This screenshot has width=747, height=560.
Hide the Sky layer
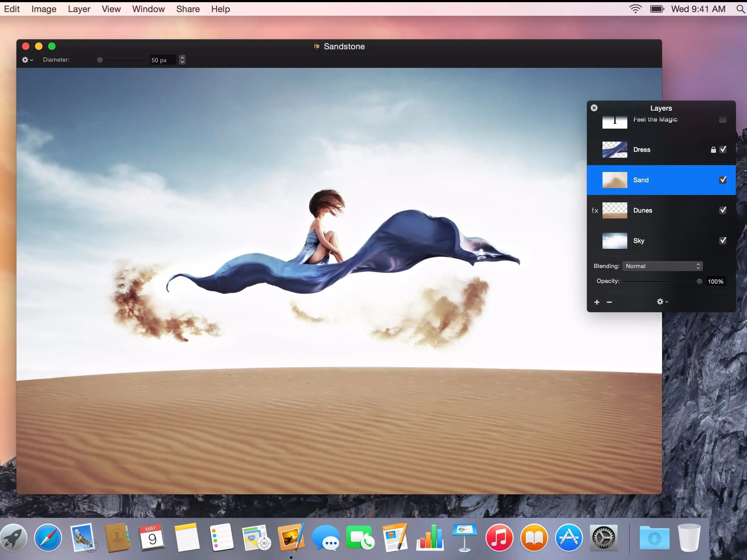click(722, 241)
